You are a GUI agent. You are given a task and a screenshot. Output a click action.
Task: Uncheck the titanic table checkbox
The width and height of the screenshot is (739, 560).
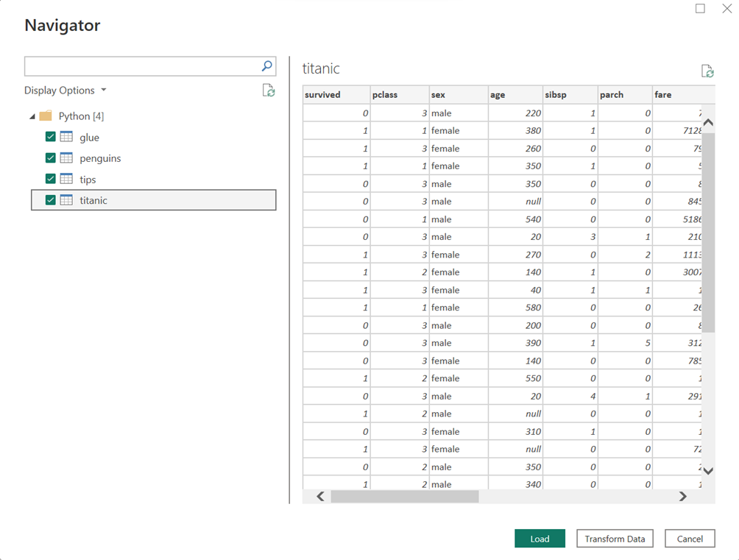click(x=51, y=200)
